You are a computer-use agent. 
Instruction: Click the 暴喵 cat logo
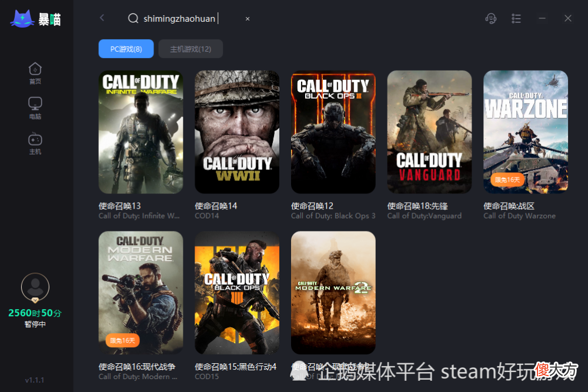(x=22, y=19)
